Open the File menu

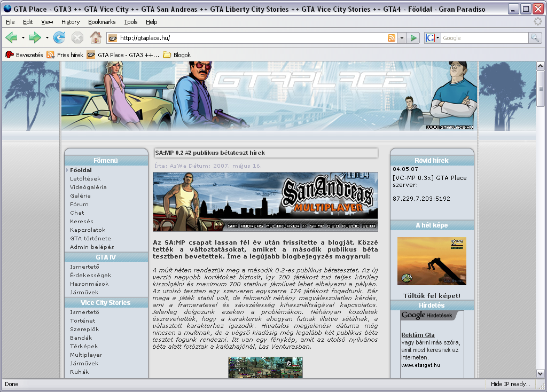click(x=10, y=22)
